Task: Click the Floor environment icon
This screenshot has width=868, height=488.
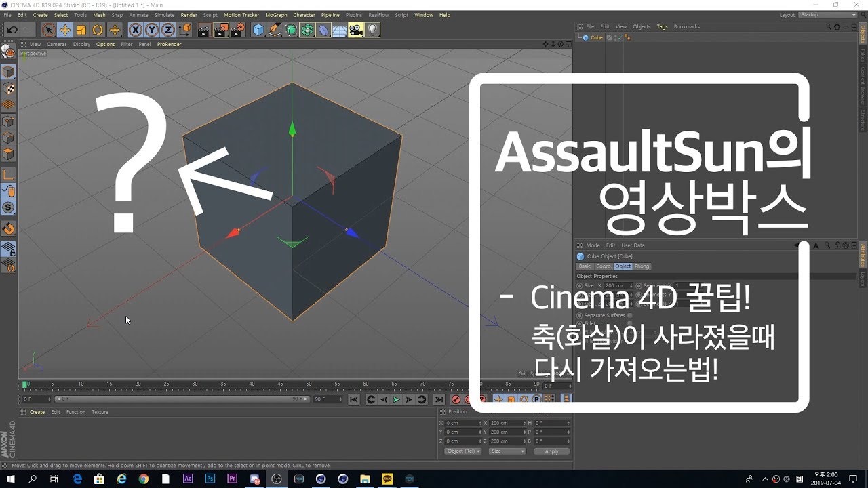Action: (340, 30)
